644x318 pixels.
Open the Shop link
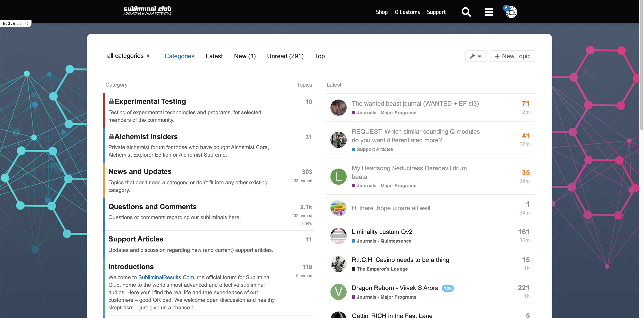(x=382, y=12)
